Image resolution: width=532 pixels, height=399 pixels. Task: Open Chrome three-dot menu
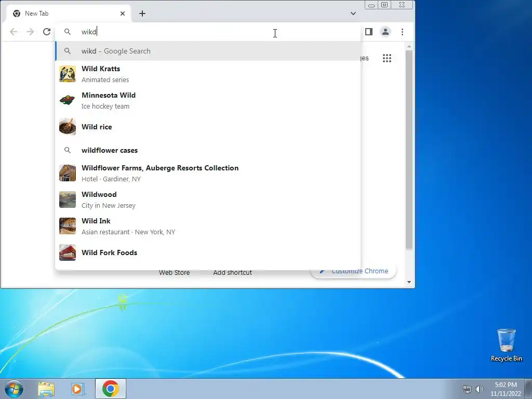(x=403, y=32)
